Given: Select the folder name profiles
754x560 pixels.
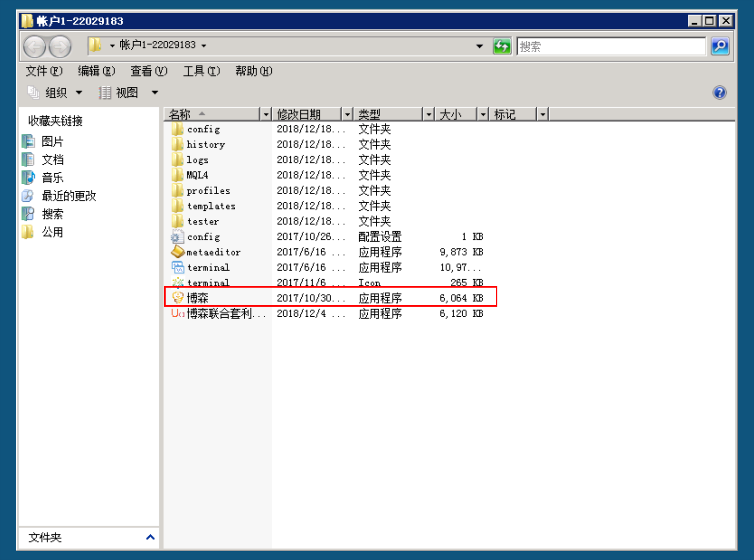Looking at the screenshot, I should 209,191.
